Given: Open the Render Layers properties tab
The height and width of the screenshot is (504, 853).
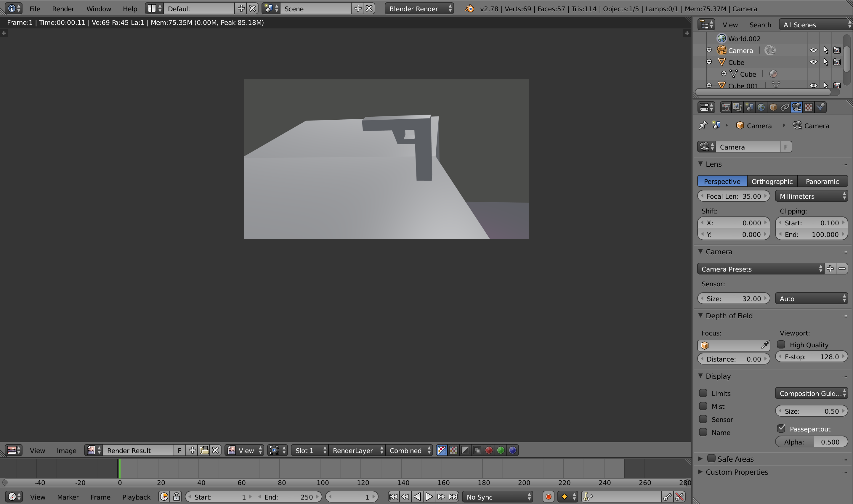Looking at the screenshot, I should 737,107.
